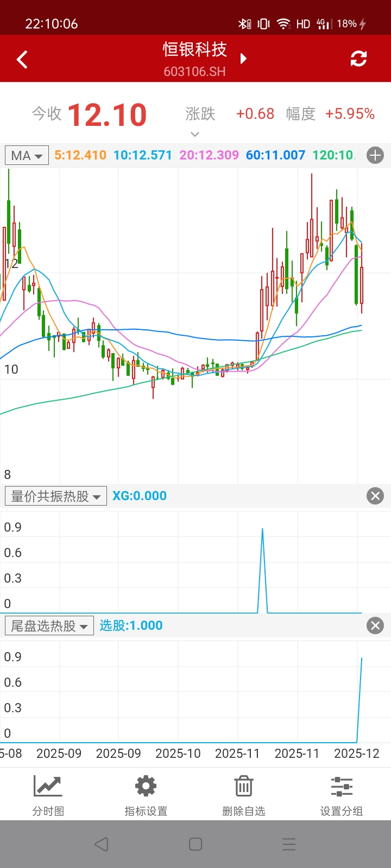Tap the 恒银科技 stock title
391x868 pixels.
194,50
